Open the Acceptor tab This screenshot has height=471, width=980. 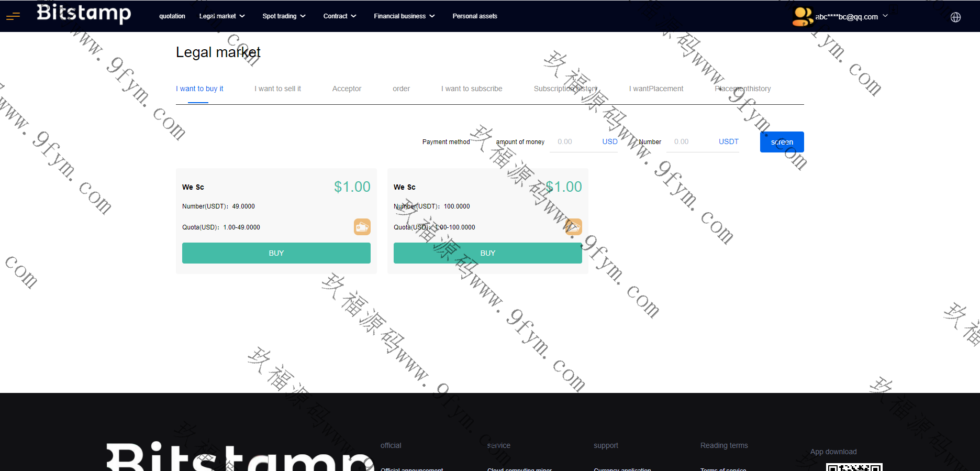point(347,89)
